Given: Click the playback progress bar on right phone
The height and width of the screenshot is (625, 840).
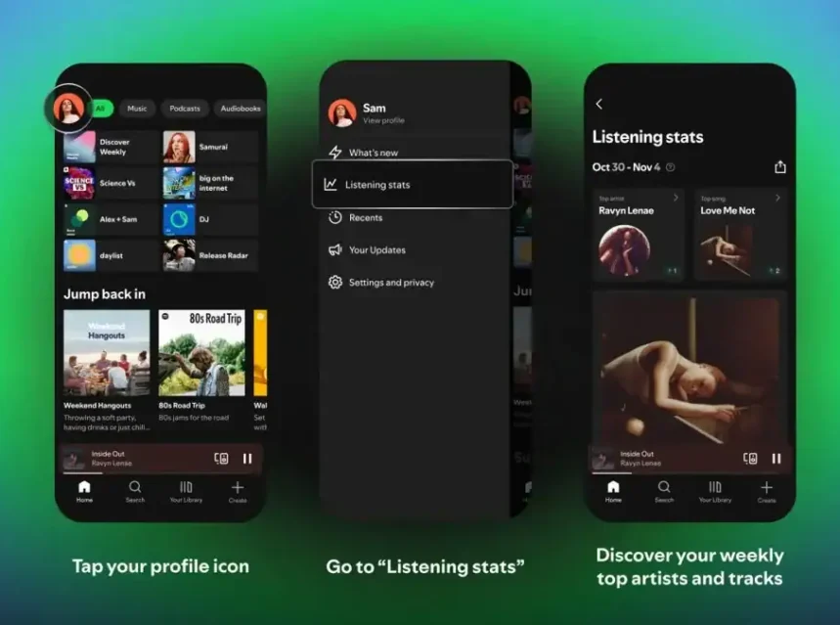Looking at the screenshot, I should pos(690,472).
